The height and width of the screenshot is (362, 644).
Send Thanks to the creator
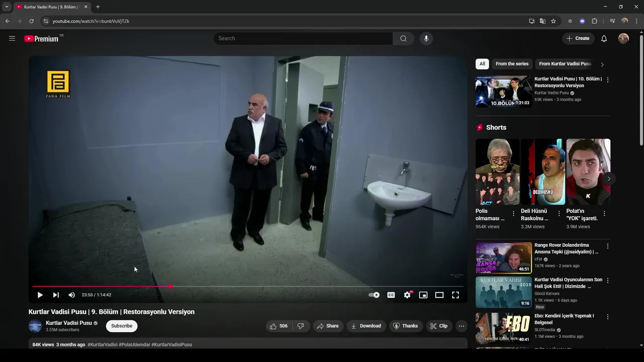tap(406, 326)
